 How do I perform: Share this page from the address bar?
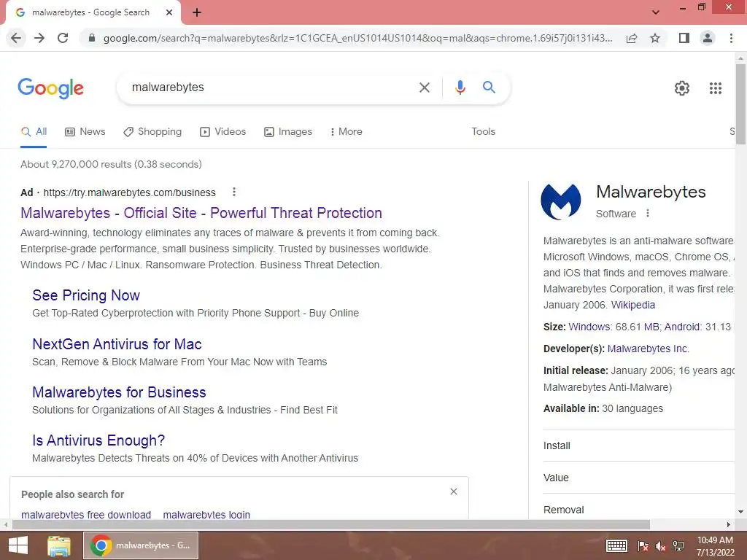632,38
